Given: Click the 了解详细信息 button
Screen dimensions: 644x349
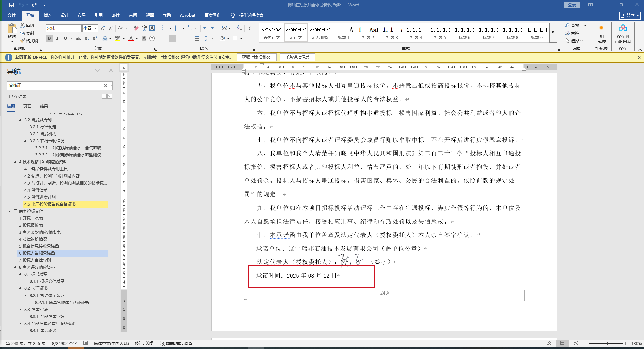Looking at the screenshot, I should 297,57.
